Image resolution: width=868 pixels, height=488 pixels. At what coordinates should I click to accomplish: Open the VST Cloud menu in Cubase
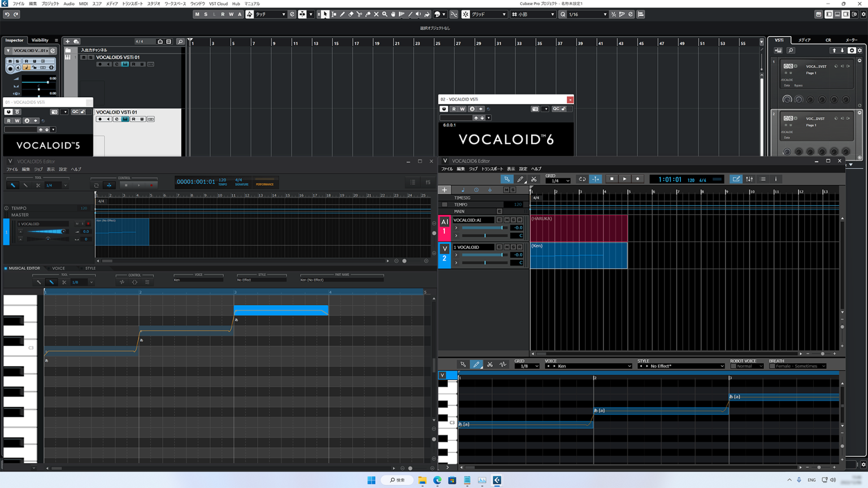(x=218, y=3)
